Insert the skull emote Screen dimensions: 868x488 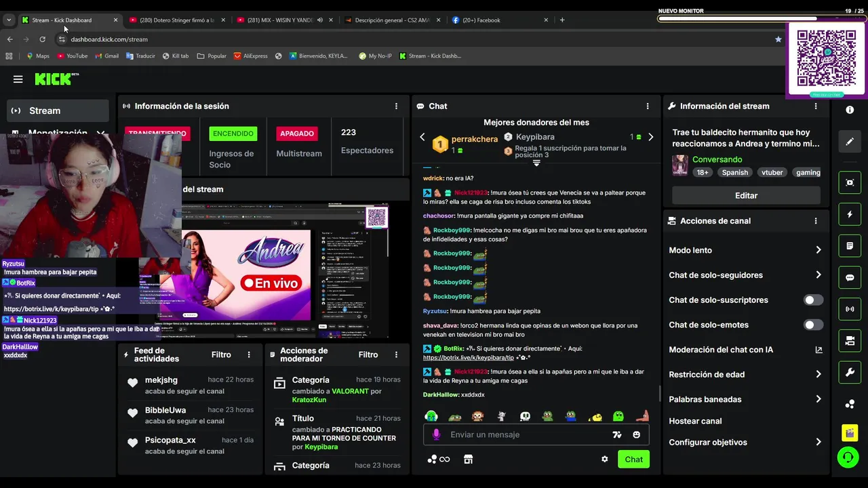pyautogui.click(x=525, y=416)
